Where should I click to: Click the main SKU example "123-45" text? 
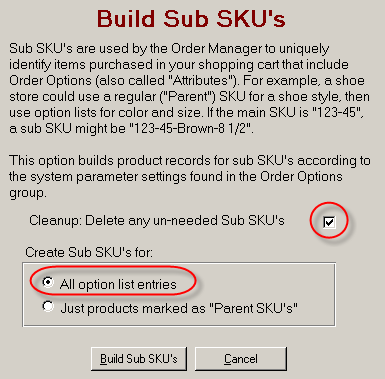[337, 112]
